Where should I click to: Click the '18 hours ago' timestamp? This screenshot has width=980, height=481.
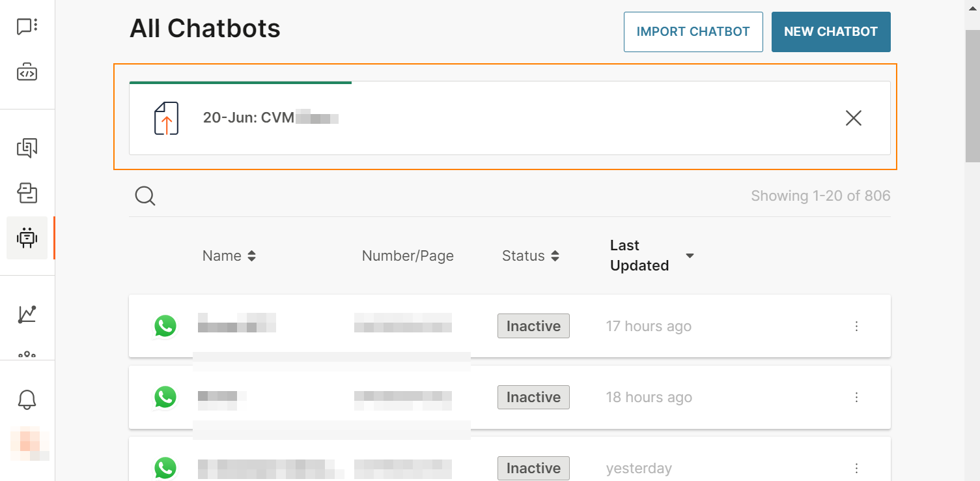pos(649,397)
